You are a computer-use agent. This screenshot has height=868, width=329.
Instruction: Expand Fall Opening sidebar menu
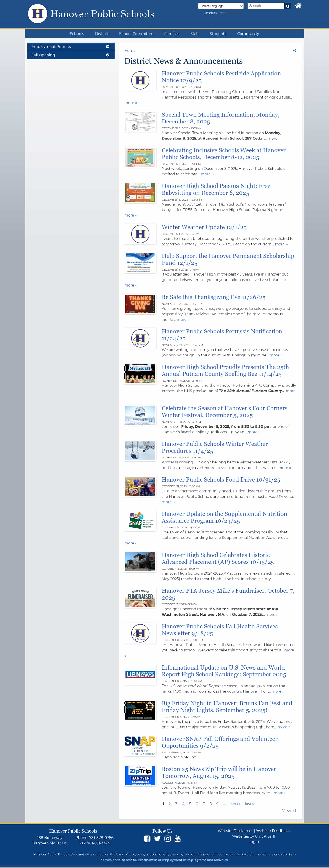(71, 55)
